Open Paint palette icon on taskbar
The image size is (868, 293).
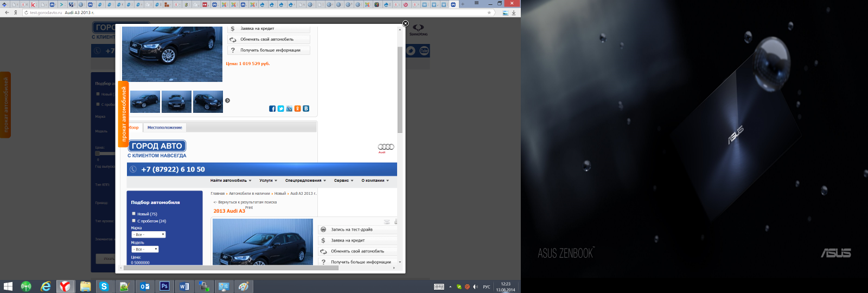(244, 286)
